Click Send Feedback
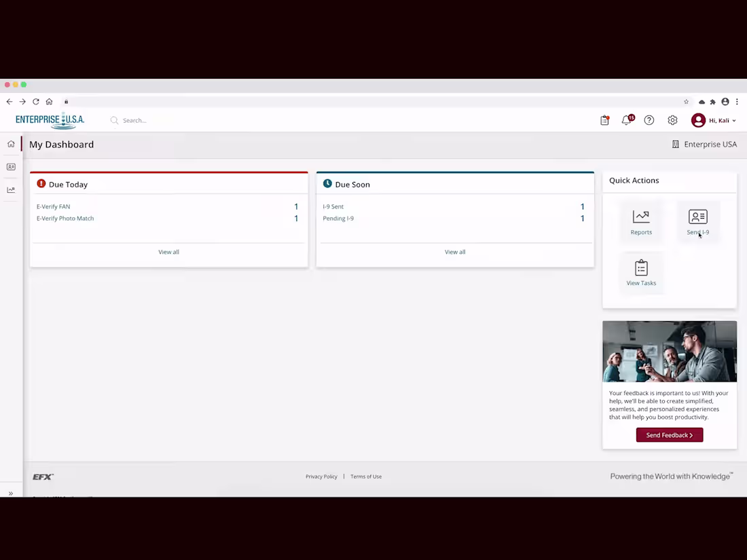 [x=670, y=435]
